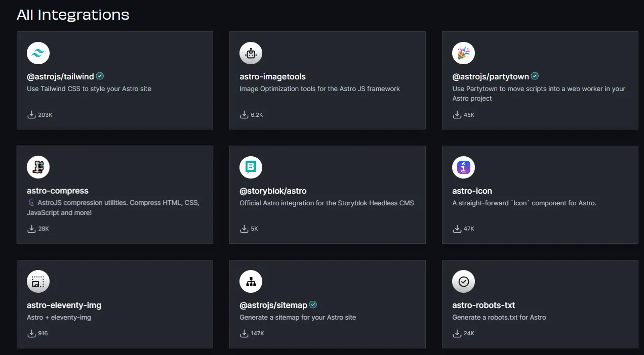This screenshot has width=644, height=355.
Task: Click download icon beside 47K
Action: (457, 229)
